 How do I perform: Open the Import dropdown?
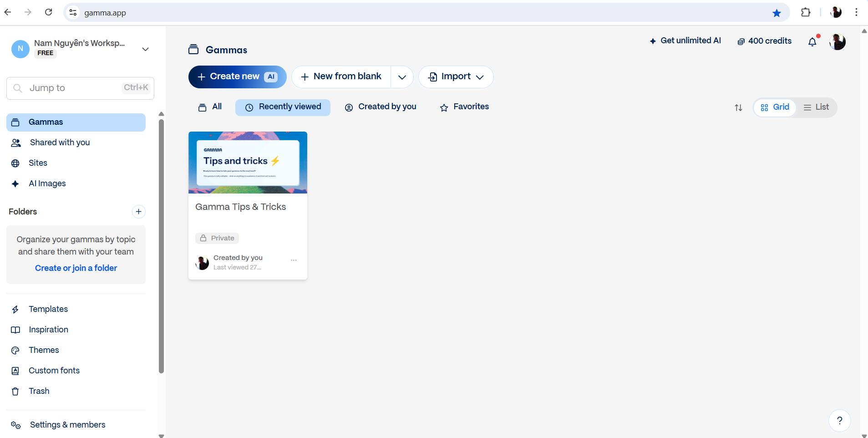456,77
